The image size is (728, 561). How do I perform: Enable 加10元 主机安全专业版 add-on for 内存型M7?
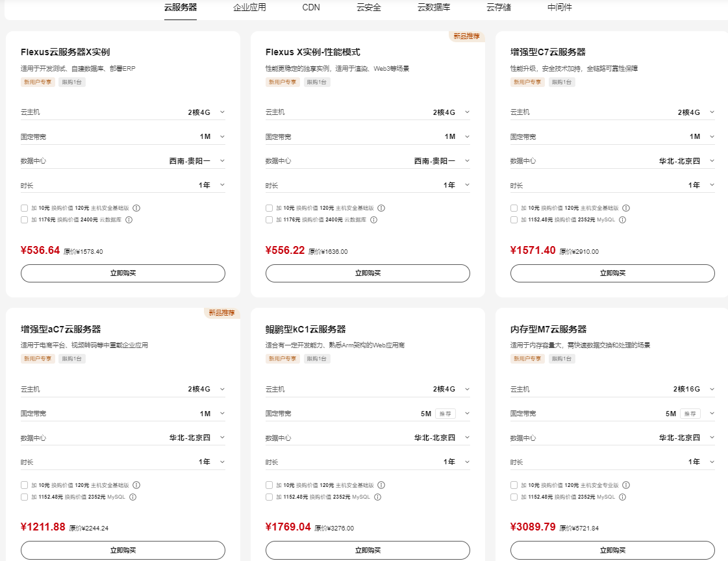coord(514,485)
